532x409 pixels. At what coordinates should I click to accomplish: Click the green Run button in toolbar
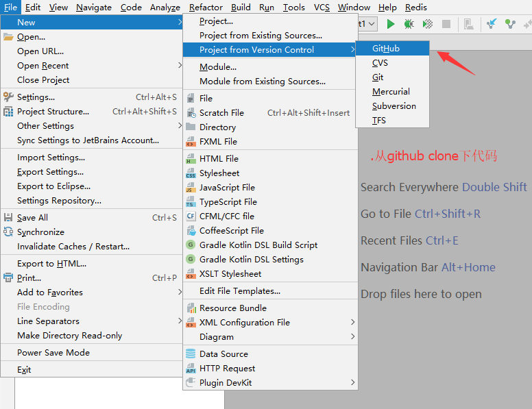pyautogui.click(x=391, y=24)
